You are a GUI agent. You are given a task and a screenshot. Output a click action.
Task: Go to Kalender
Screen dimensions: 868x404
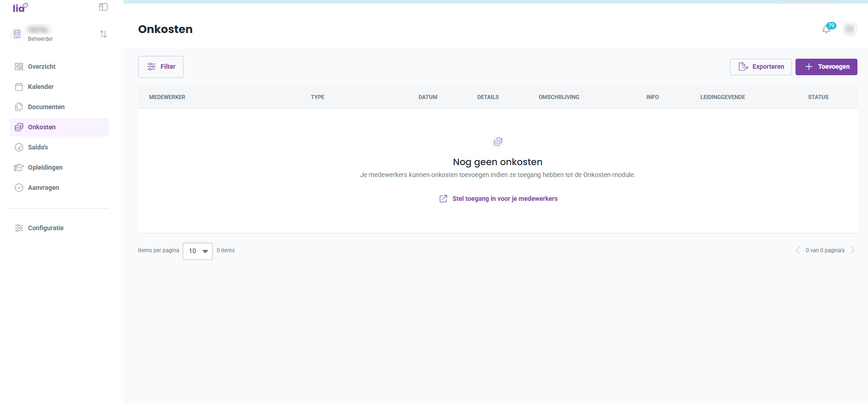click(x=59, y=87)
